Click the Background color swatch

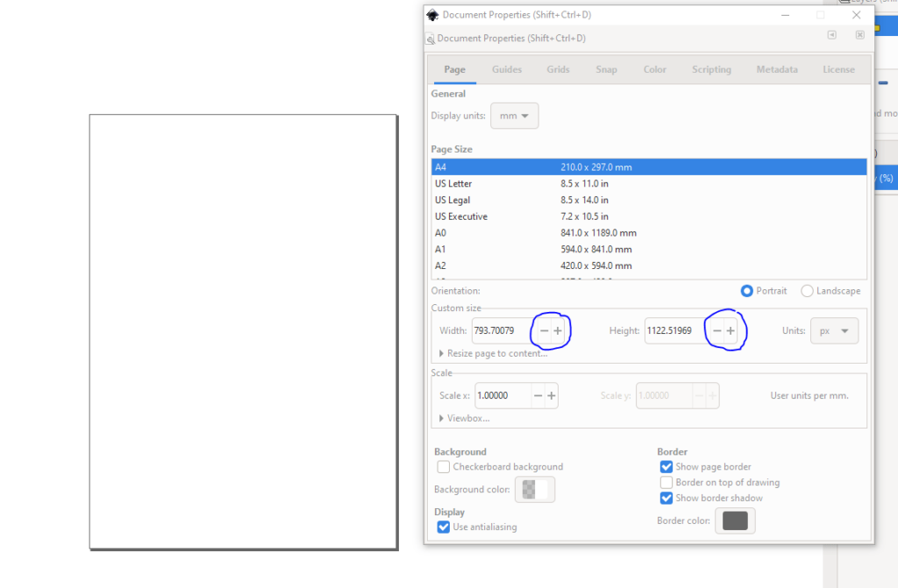click(x=534, y=489)
